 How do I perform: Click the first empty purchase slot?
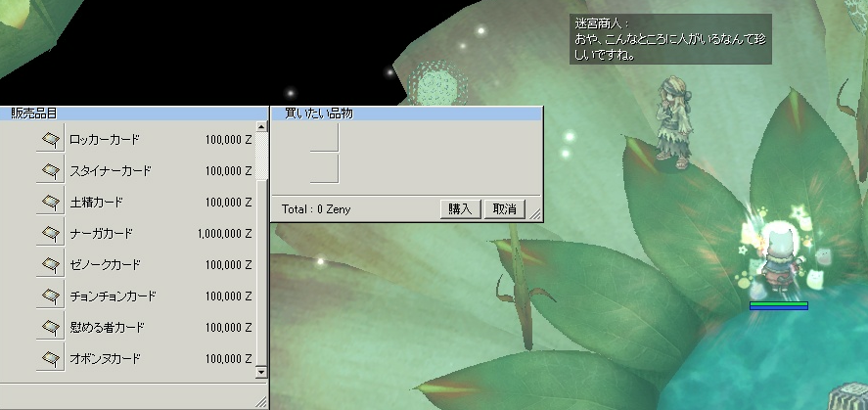coord(324,138)
